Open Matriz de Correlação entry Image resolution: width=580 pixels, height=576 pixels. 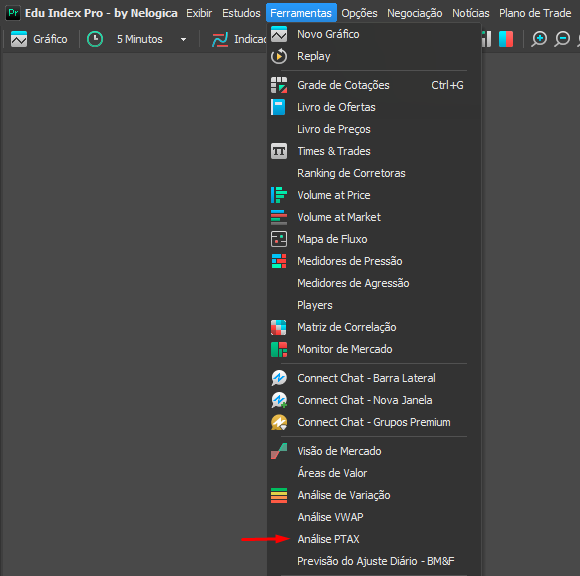(374, 327)
